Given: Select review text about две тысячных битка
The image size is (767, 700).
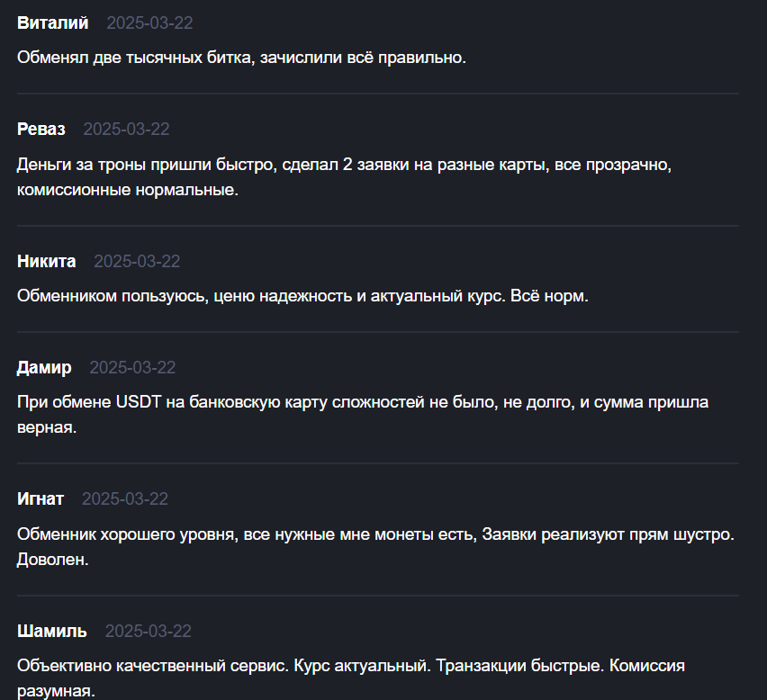Looking at the screenshot, I should point(241,58).
